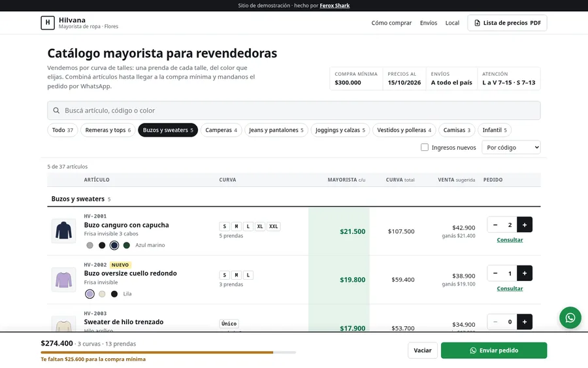This screenshot has height=368, width=588.
Task: Click the NUEVO badge on HV-2002
Action: (120, 265)
